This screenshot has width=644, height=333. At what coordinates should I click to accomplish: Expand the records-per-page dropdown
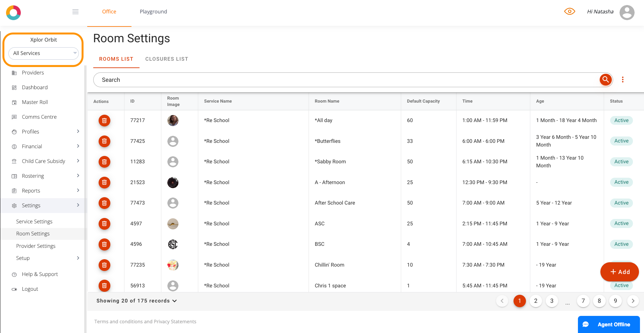click(x=137, y=301)
